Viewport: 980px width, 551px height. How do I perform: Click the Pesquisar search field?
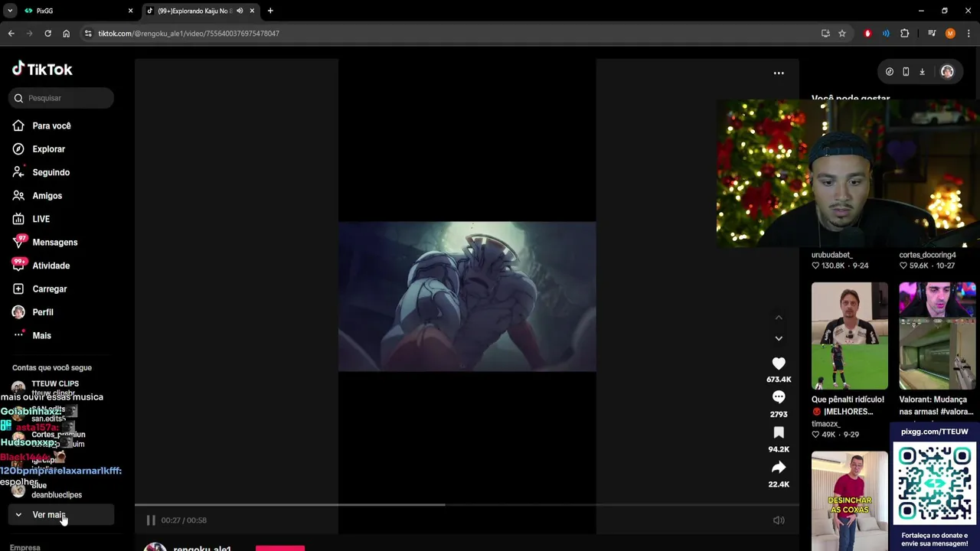(x=61, y=98)
